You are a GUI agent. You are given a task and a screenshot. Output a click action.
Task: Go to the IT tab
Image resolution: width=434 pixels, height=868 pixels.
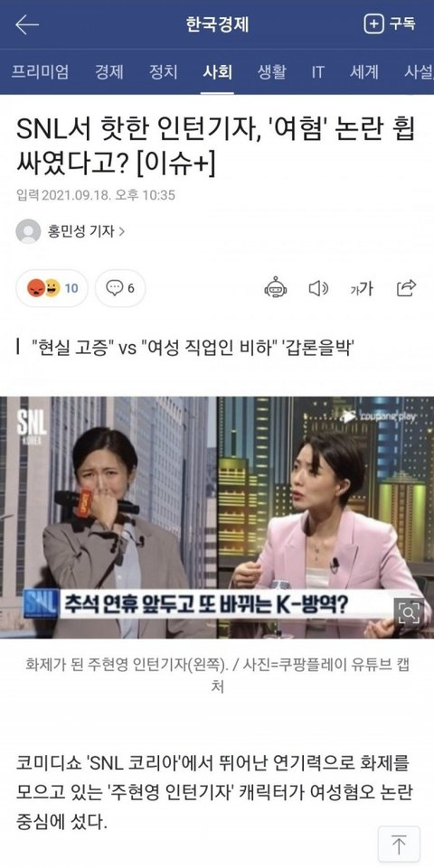pyautogui.click(x=317, y=72)
